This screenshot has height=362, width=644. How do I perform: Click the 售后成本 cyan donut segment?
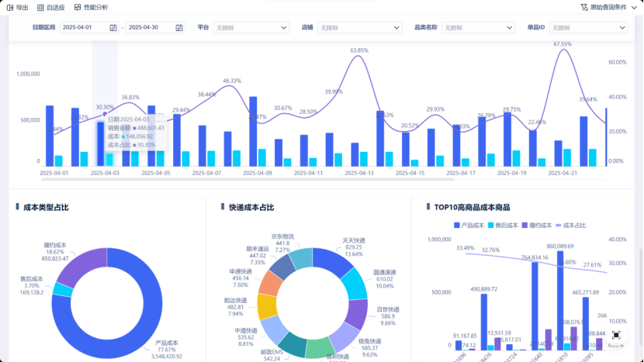tap(62, 290)
